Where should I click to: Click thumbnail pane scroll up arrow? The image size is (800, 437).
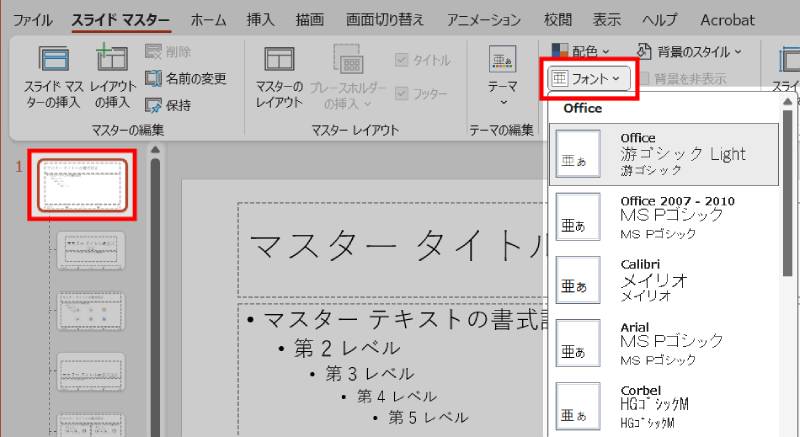tap(155, 150)
